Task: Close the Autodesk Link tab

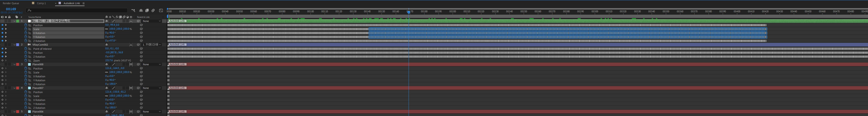Action: 56,3
